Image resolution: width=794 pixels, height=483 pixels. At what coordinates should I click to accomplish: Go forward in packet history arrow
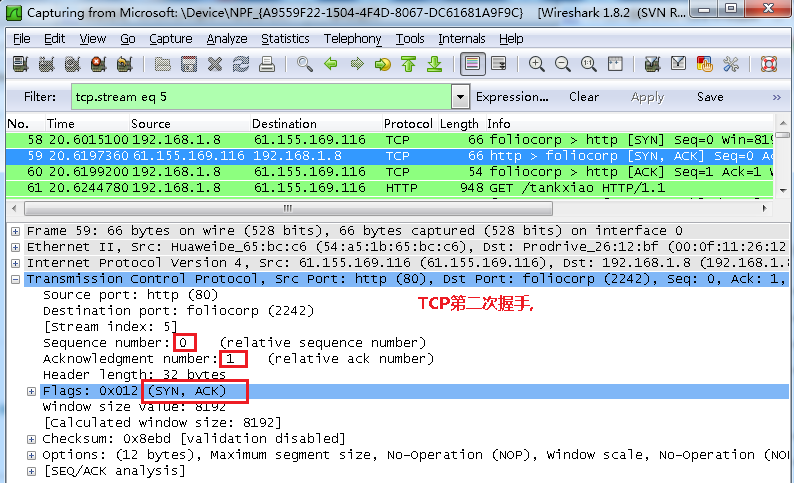tap(357, 64)
